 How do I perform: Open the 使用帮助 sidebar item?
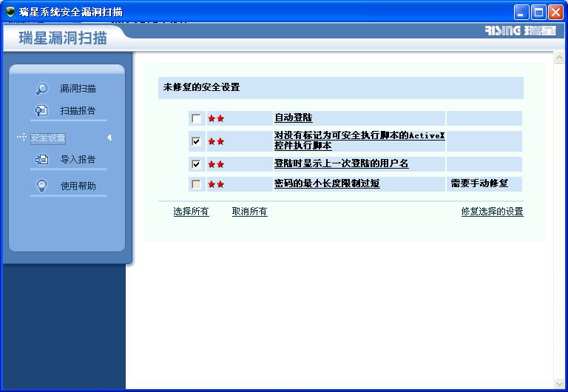(78, 186)
